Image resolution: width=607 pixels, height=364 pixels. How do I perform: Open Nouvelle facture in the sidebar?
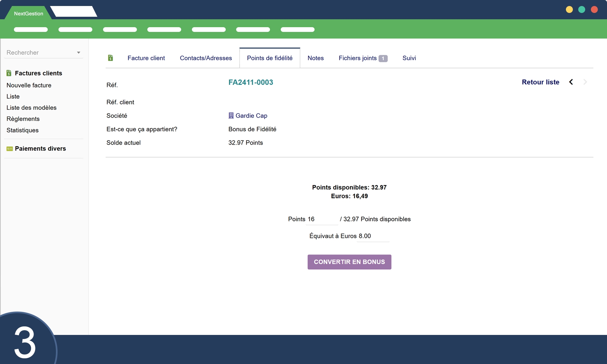click(x=29, y=85)
